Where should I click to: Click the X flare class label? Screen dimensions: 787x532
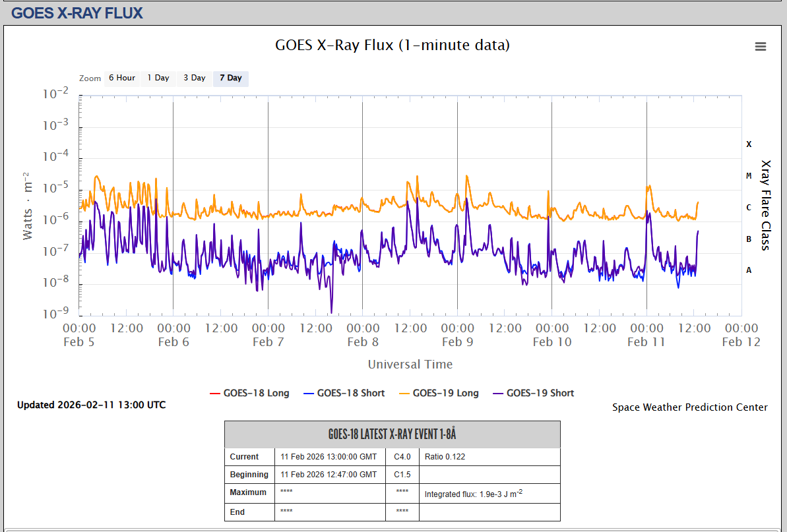(749, 144)
